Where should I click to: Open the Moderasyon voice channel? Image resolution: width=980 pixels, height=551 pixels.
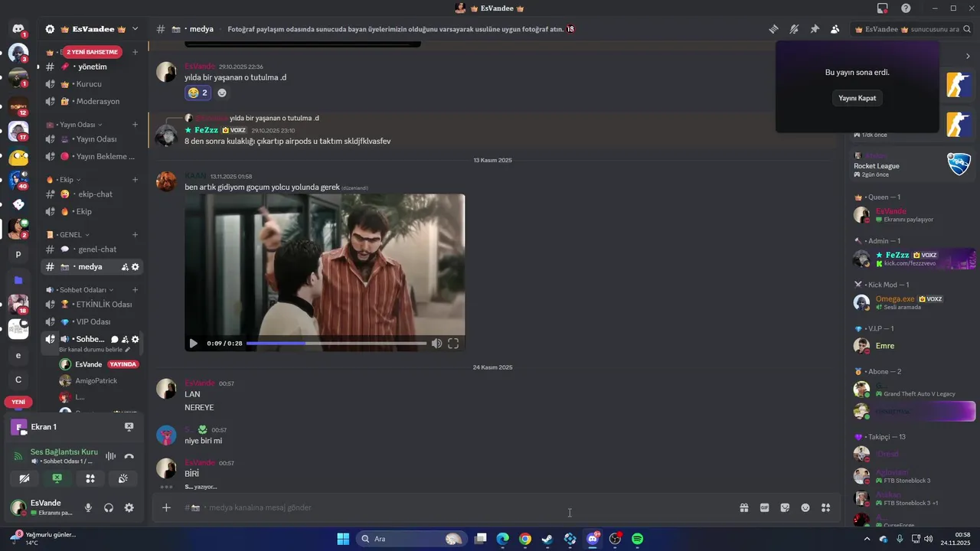[x=92, y=101]
